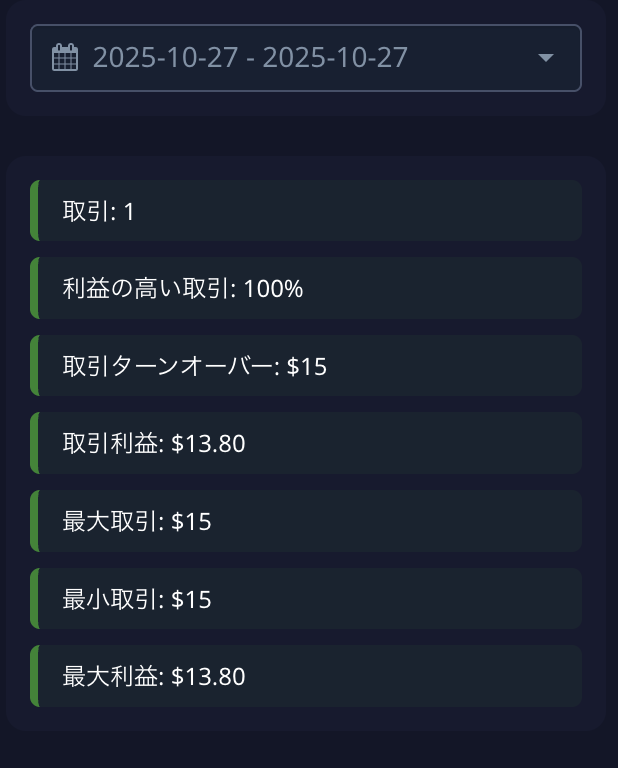Screen dimensions: 618x768
Task: Click the 取引ターンオーバー label
Action: (171, 366)
